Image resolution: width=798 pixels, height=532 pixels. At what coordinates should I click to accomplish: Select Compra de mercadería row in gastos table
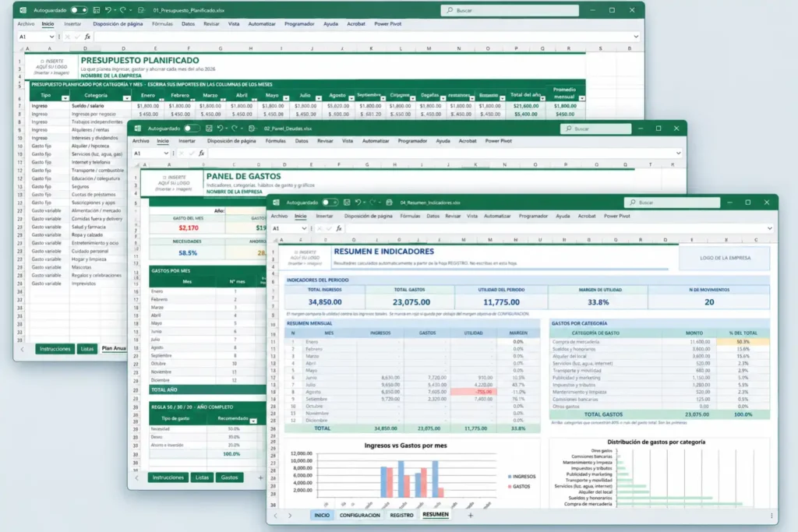659,342
